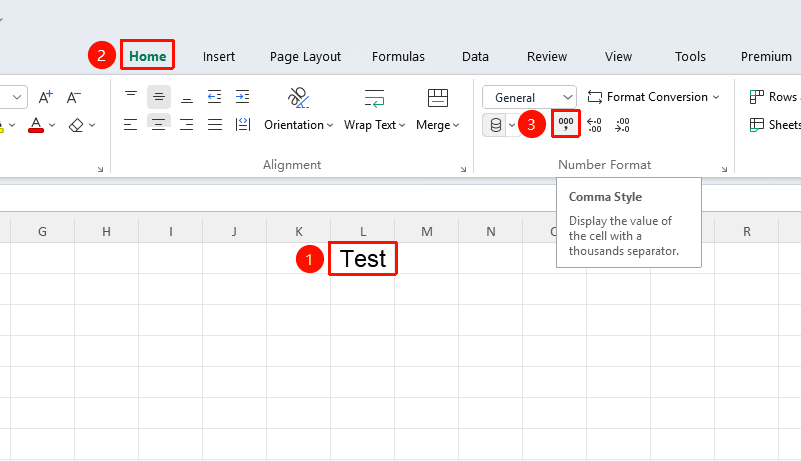Increase the cell indent
This screenshot has height=461, width=801.
pos(242,97)
